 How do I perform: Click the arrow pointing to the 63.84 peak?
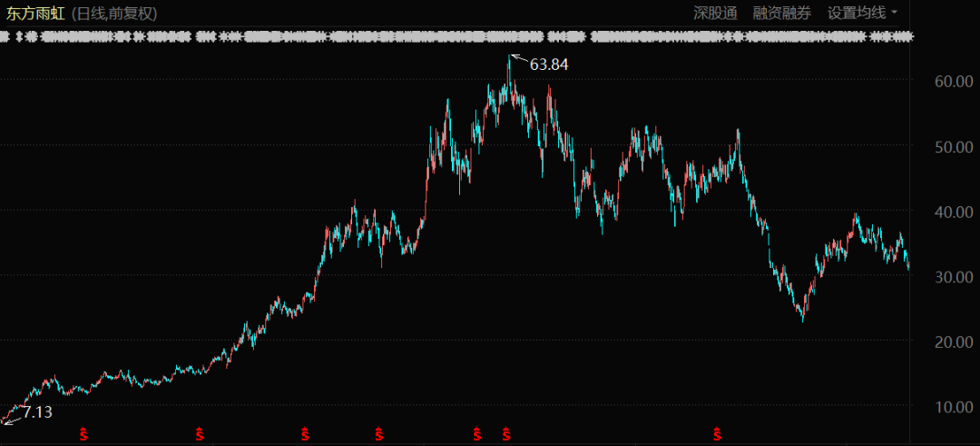[517, 59]
